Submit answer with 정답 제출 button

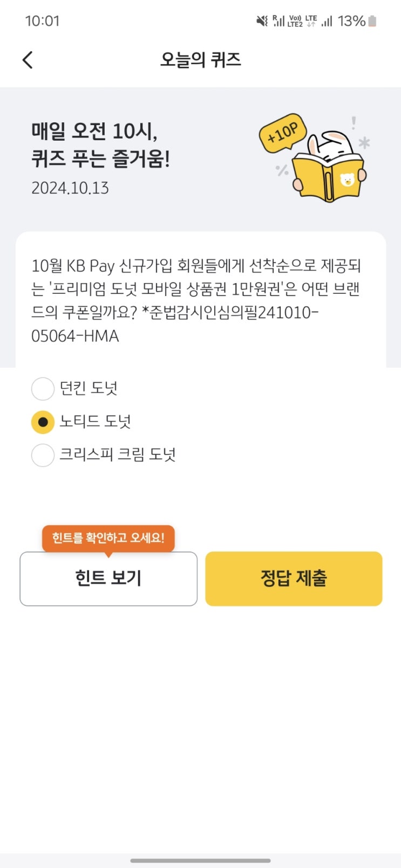[x=294, y=578]
